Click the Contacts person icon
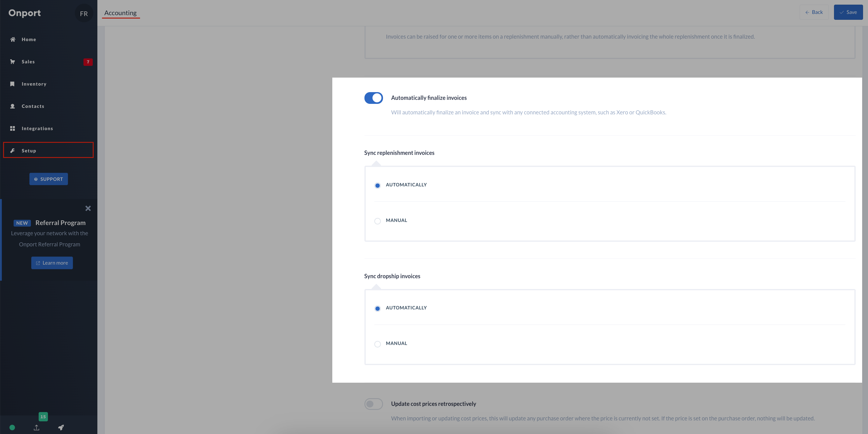868x434 pixels. (12, 106)
